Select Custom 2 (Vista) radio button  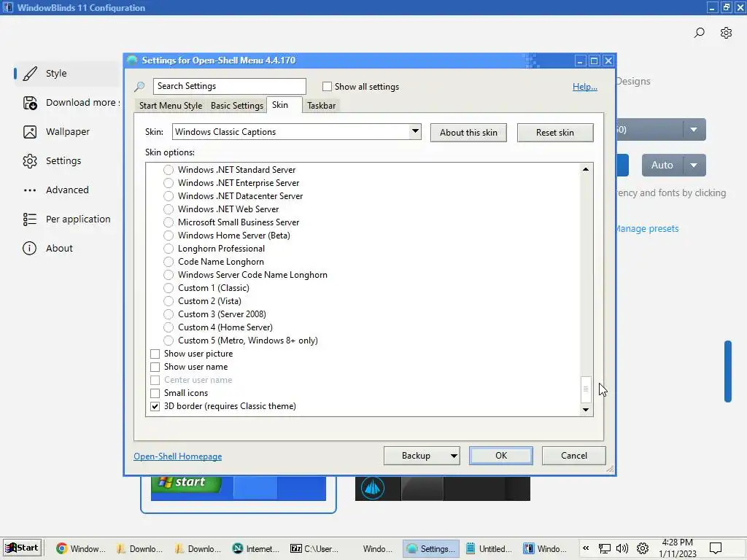tap(169, 301)
